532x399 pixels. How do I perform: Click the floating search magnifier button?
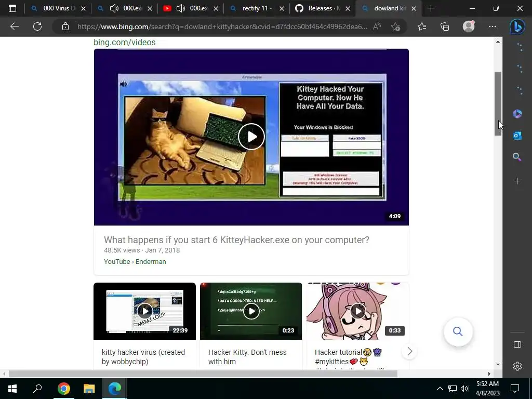click(458, 331)
